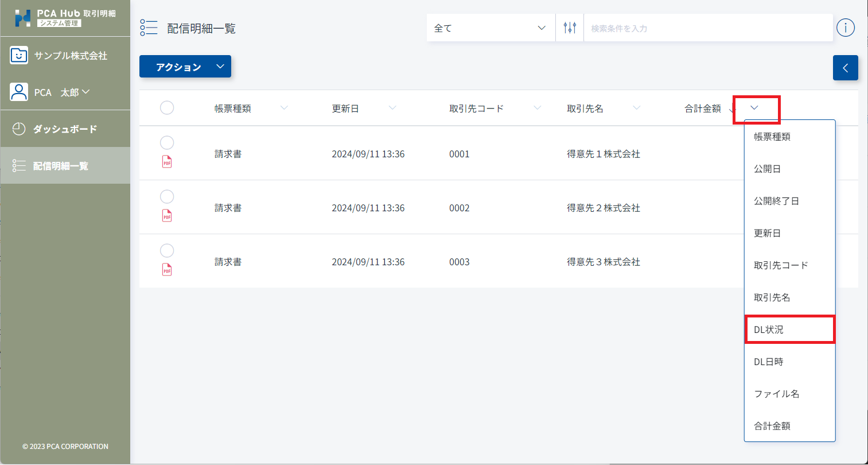Click the PCA 太郎 user avatar icon
The height and width of the screenshot is (465, 868).
point(19,92)
